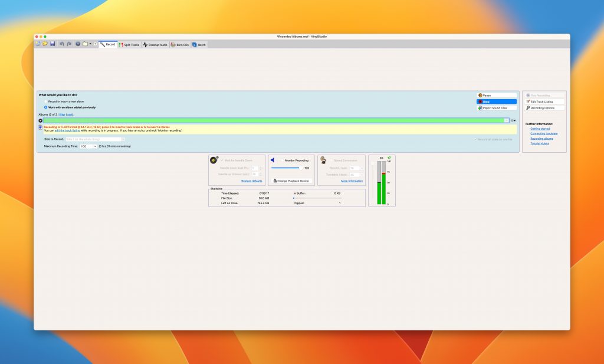Toggle the Monitor Recording checkbox
Screen dimensions: 604x364
(282, 160)
